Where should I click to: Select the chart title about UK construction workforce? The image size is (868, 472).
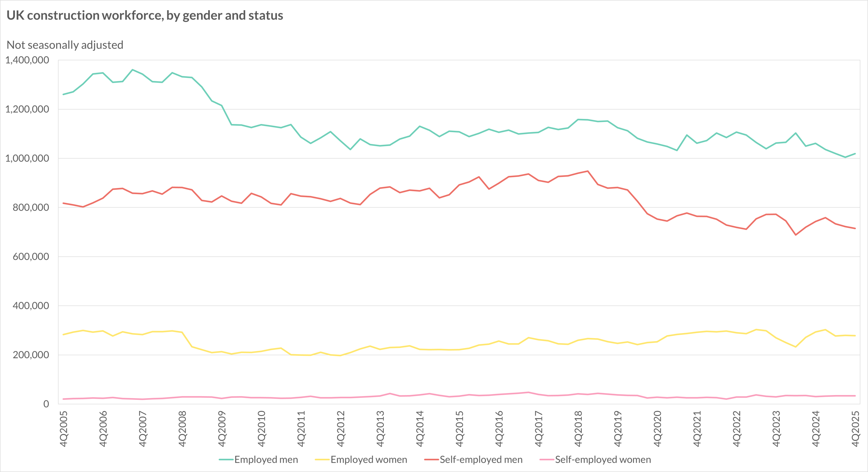point(145,16)
